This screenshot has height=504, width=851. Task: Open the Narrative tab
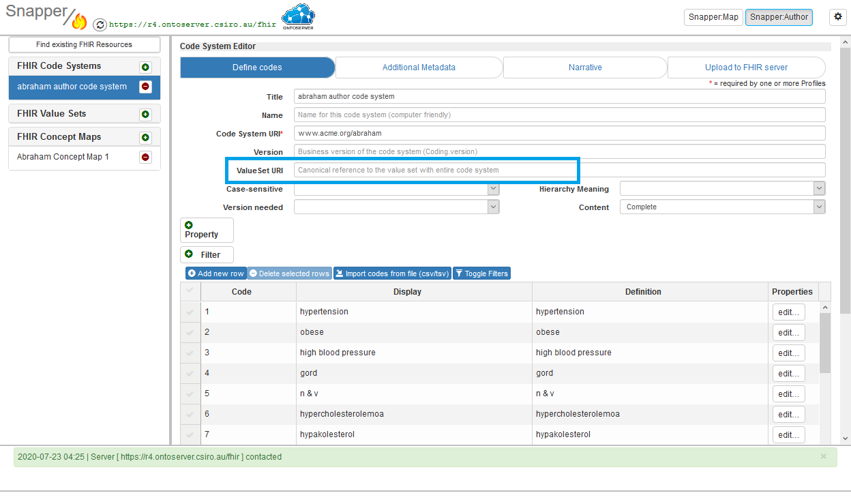point(585,68)
